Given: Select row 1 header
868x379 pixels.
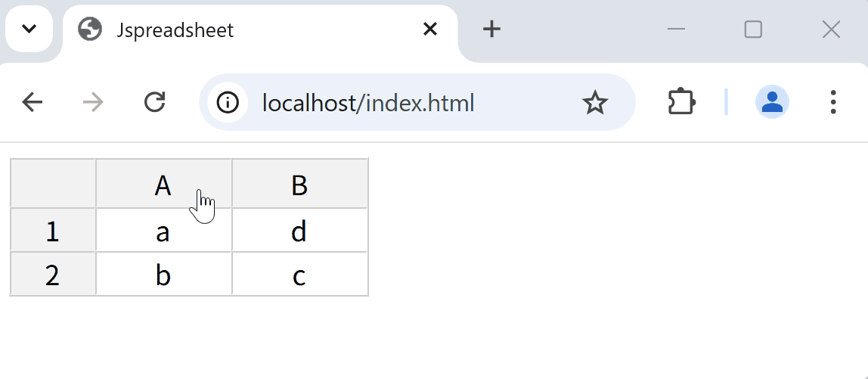Looking at the screenshot, I should tap(52, 230).
